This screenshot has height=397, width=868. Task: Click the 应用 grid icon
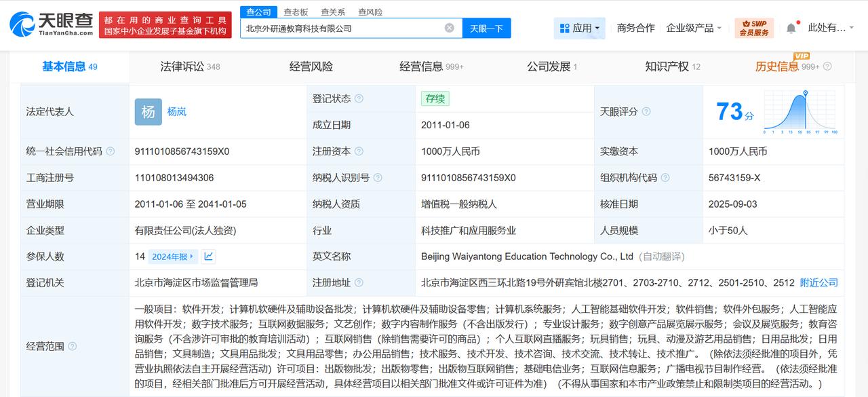click(564, 28)
